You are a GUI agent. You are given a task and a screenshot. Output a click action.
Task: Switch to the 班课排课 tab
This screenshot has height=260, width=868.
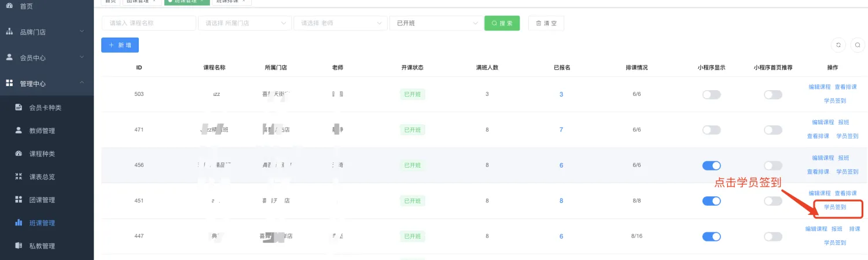pos(228,1)
